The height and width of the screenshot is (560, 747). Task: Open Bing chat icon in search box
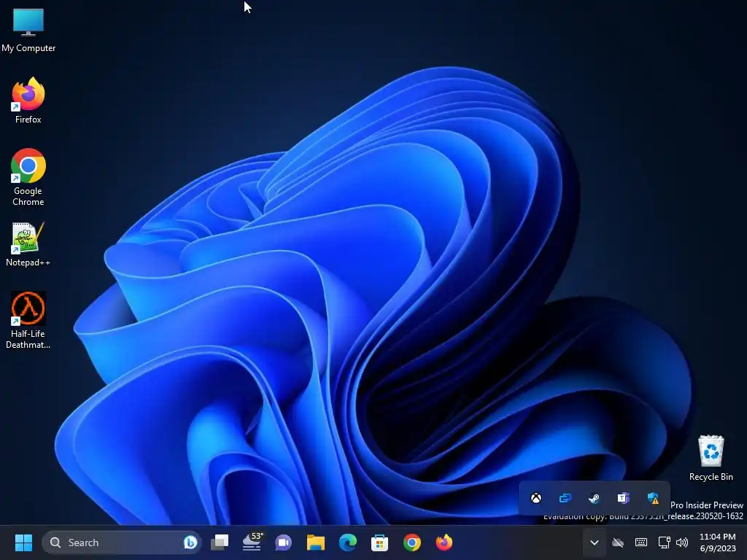pyautogui.click(x=190, y=542)
